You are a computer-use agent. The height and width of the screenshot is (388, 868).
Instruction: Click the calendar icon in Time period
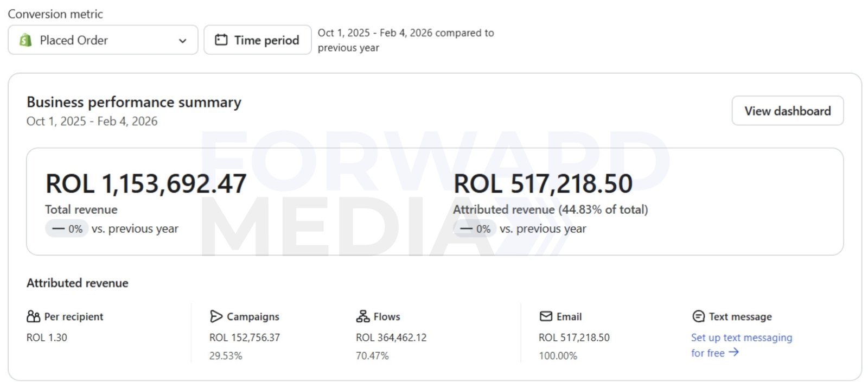pyautogui.click(x=221, y=40)
